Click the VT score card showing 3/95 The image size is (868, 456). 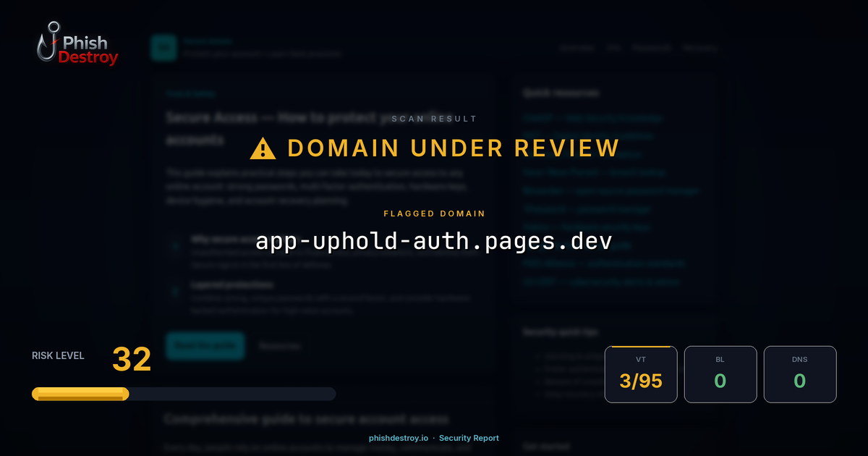641,374
